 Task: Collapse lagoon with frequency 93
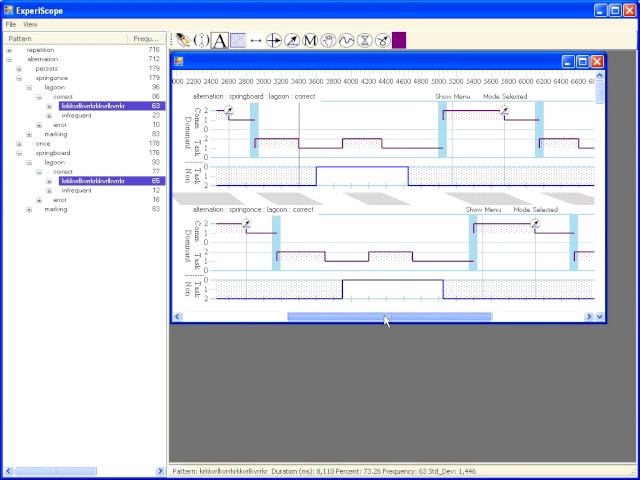29,162
